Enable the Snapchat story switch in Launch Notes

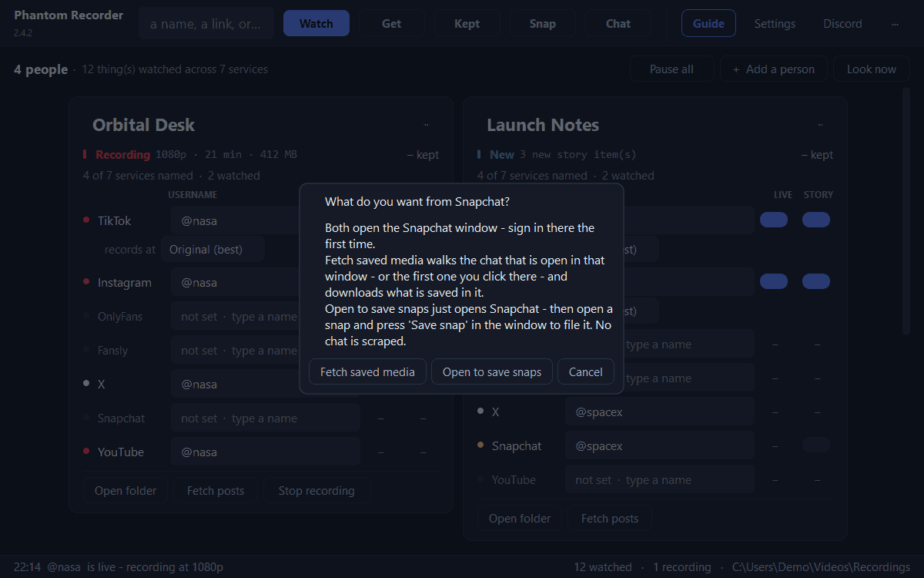[x=816, y=445]
